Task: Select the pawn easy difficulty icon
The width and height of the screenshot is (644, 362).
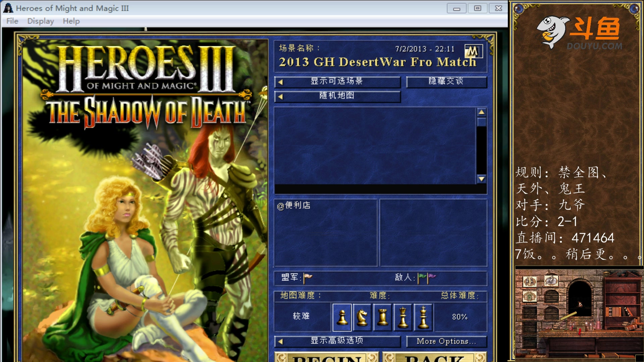Action: (342, 317)
